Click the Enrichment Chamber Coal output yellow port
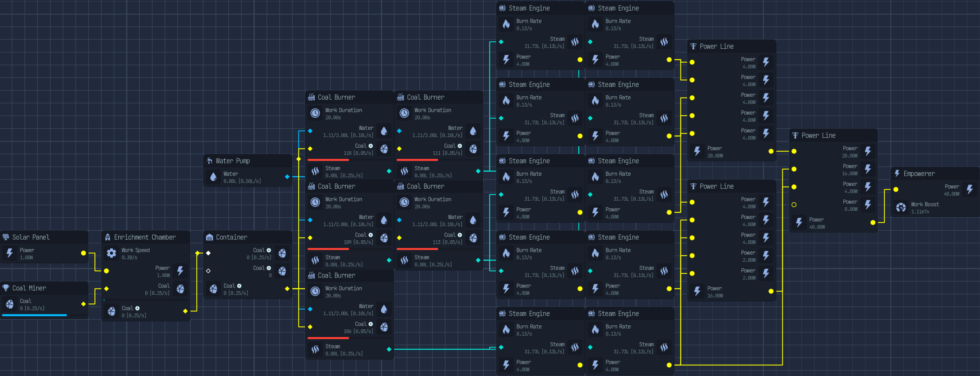Image resolution: width=980 pixels, height=376 pixels. tap(185, 311)
